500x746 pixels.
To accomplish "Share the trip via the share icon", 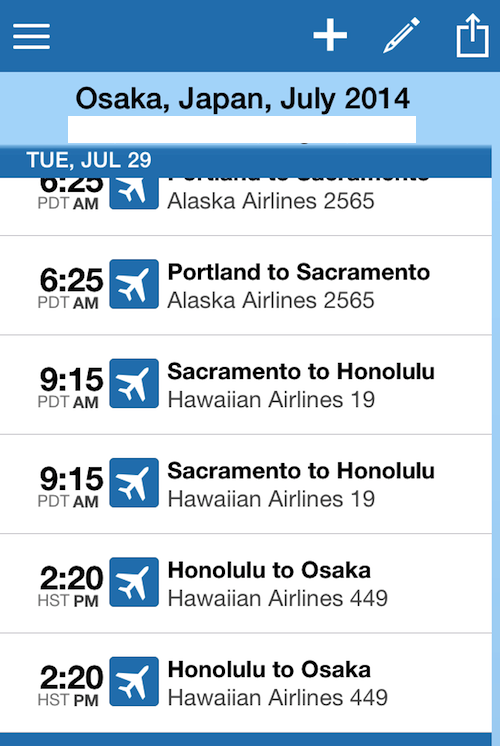I will (472, 35).
